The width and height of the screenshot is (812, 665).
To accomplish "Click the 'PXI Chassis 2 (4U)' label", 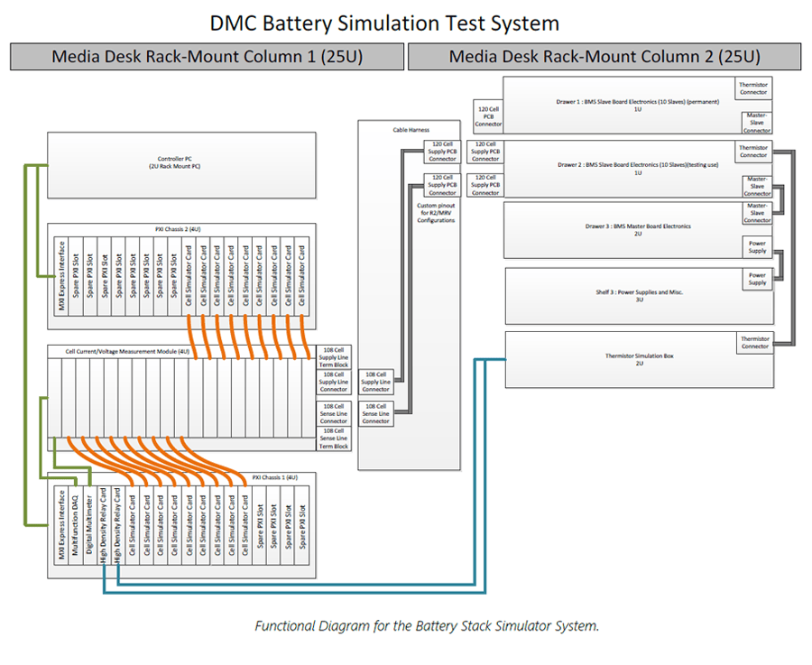I will click(x=178, y=229).
